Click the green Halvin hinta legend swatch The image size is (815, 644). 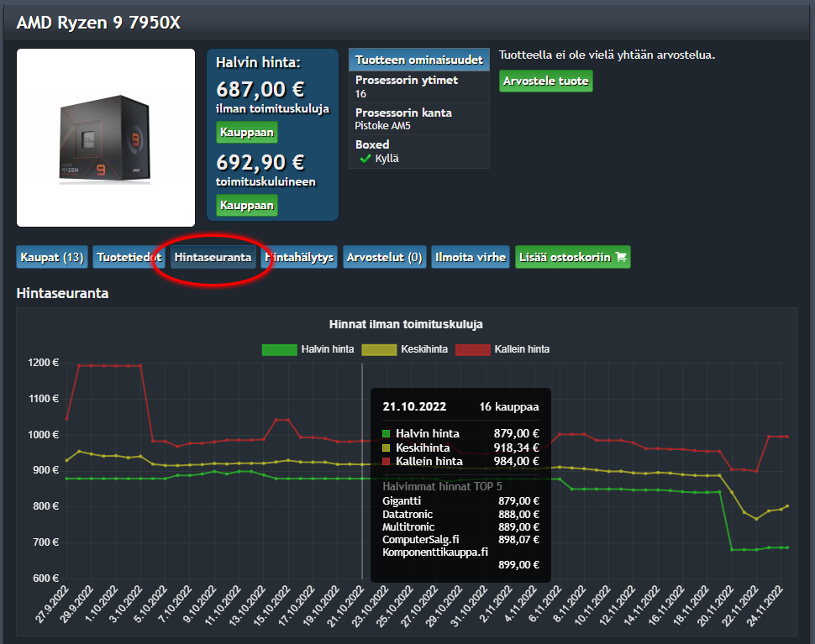(x=280, y=349)
